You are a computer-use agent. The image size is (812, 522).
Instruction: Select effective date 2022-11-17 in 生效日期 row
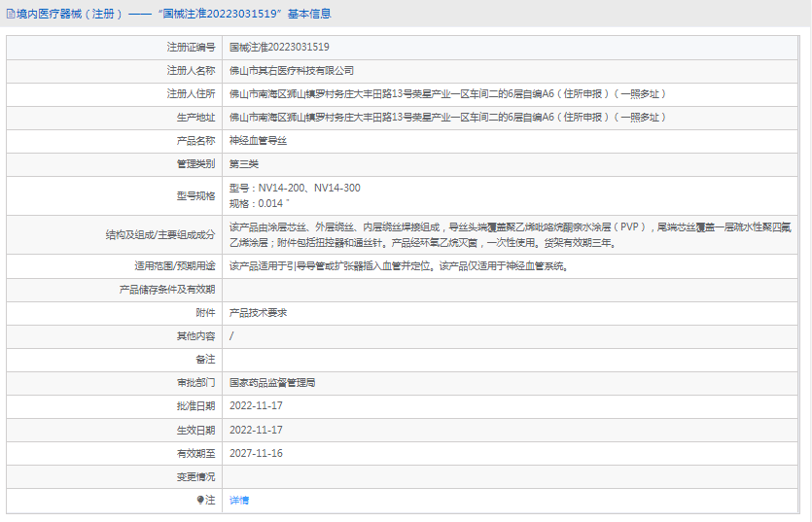coord(257,430)
